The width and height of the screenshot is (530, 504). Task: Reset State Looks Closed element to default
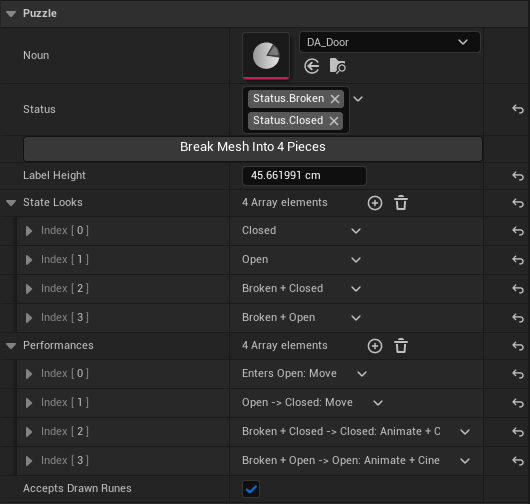(518, 231)
